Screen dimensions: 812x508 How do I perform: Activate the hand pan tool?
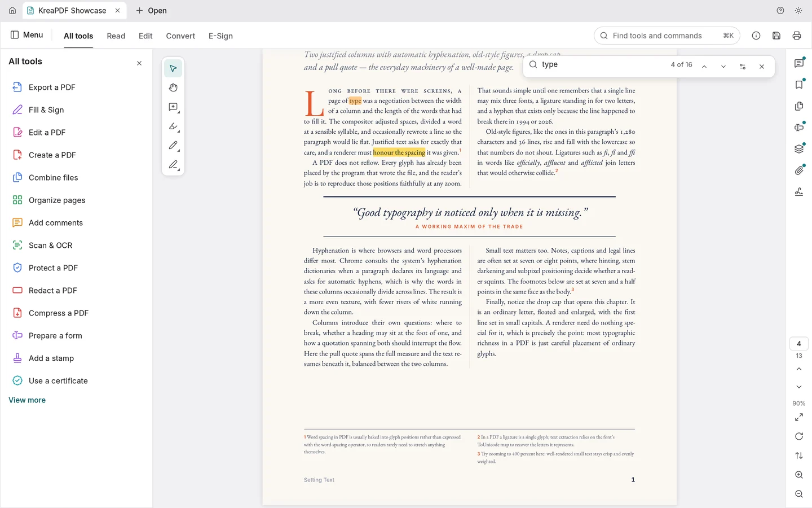[173, 88]
